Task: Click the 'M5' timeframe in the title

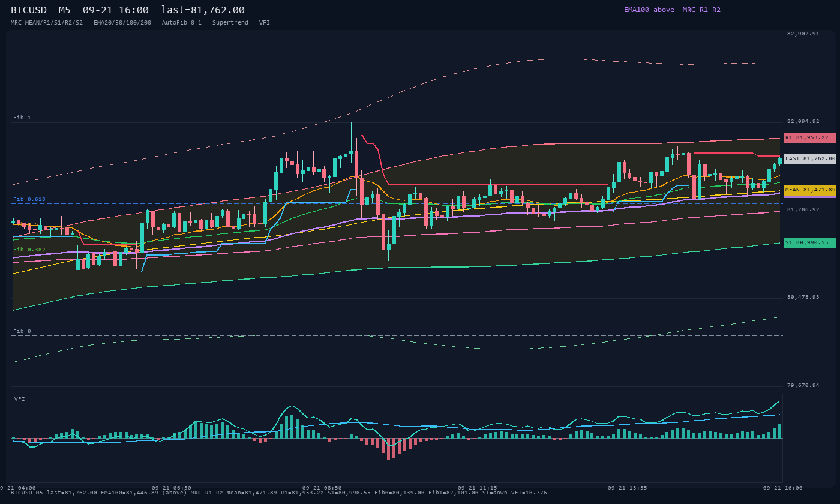Action: click(x=65, y=10)
